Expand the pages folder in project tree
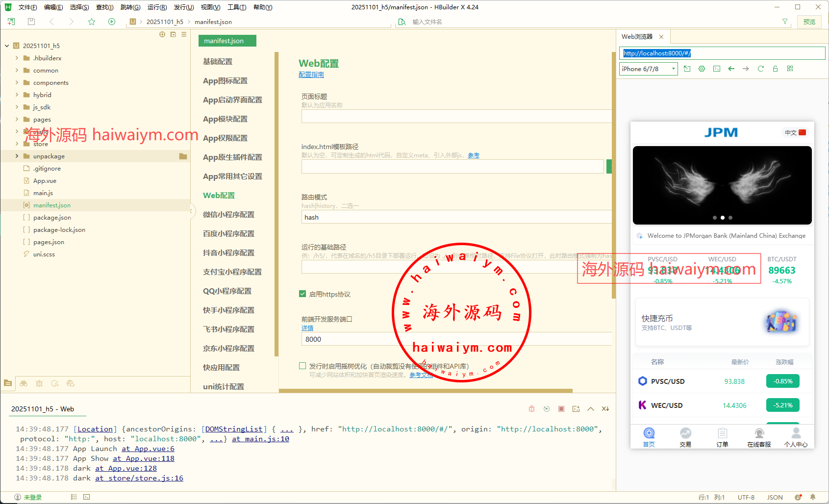 [x=17, y=119]
